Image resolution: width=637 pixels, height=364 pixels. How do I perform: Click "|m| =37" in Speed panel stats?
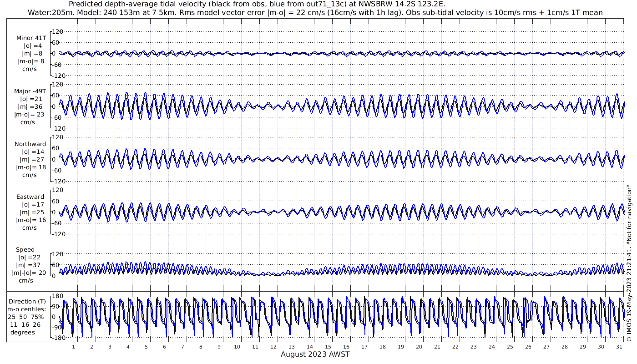pos(29,265)
